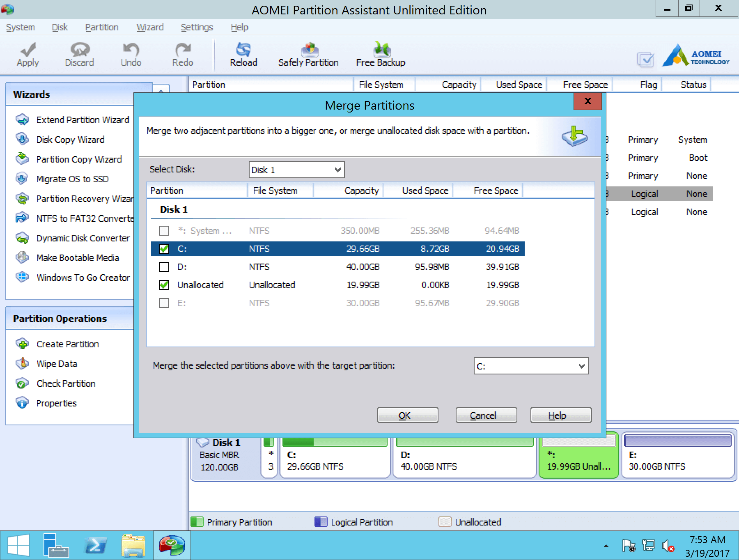Click the taskbar volume icon

[668, 546]
